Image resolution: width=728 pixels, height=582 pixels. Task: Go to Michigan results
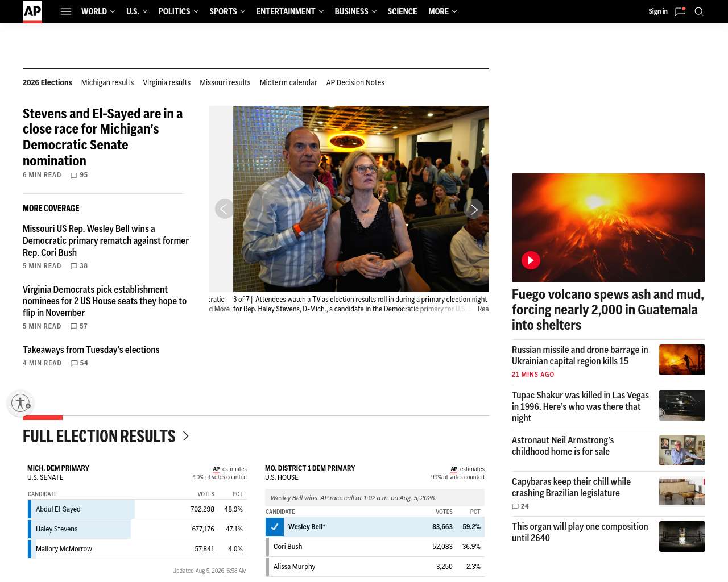107,82
